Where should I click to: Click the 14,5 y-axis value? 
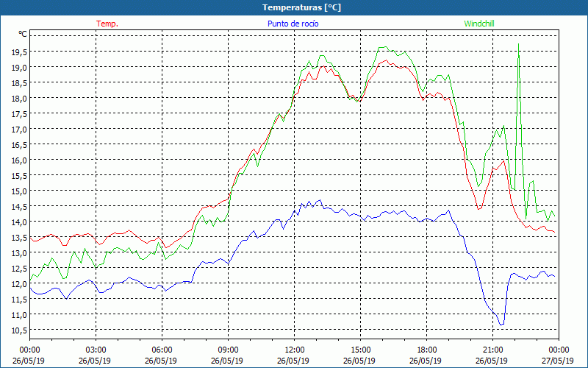pyautogui.click(x=19, y=207)
